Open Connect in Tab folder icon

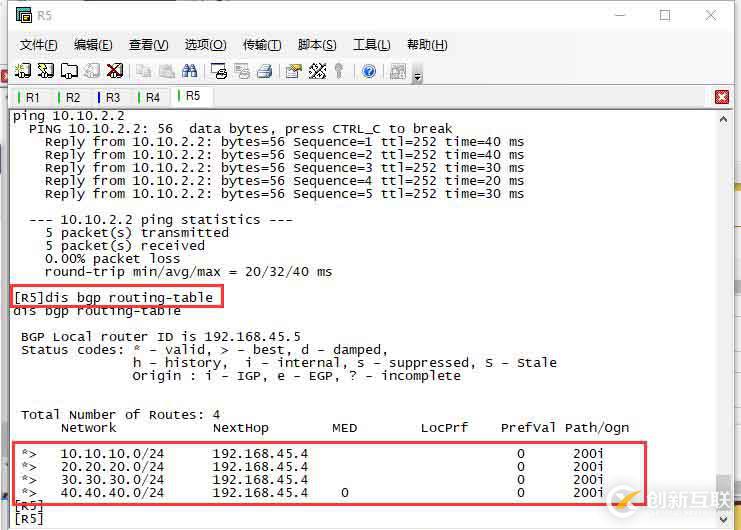pyautogui.click(x=69, y=71)
